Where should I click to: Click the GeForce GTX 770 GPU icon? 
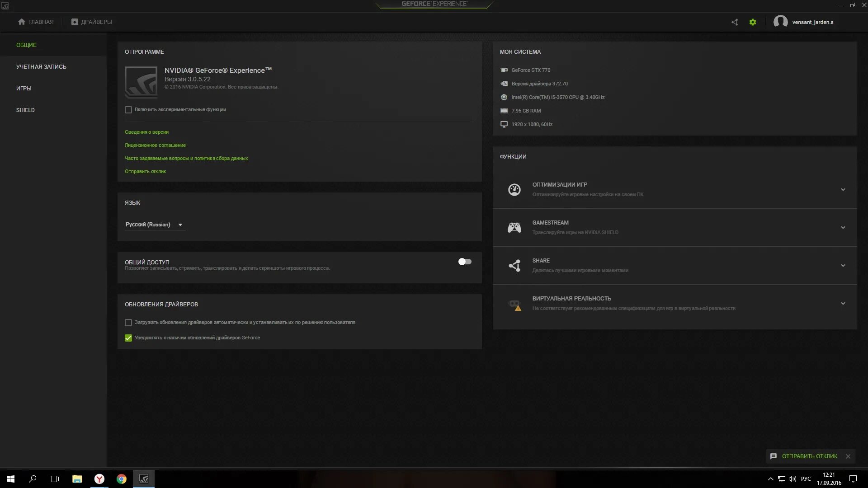tap(504, 70)
